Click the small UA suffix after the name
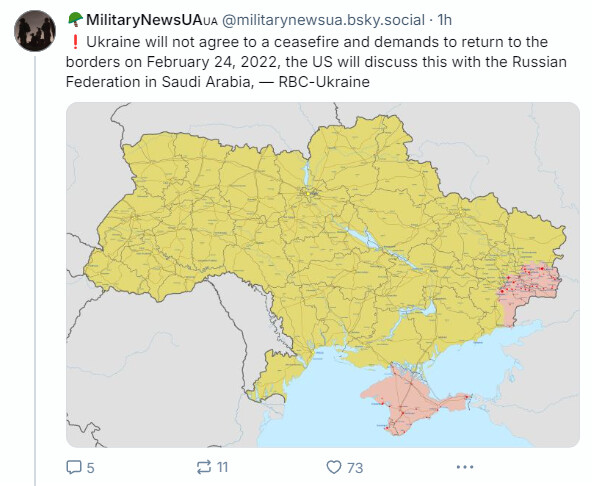The width and height of the screenshot is (592, 486). coord(210,21)
